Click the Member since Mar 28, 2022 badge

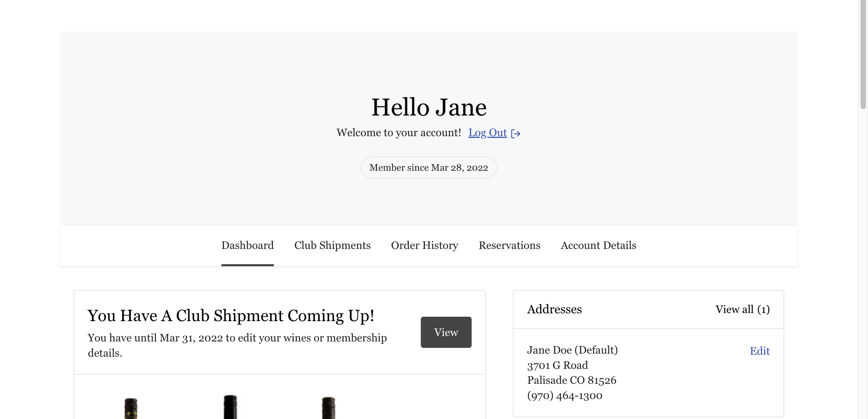(429, 167)
